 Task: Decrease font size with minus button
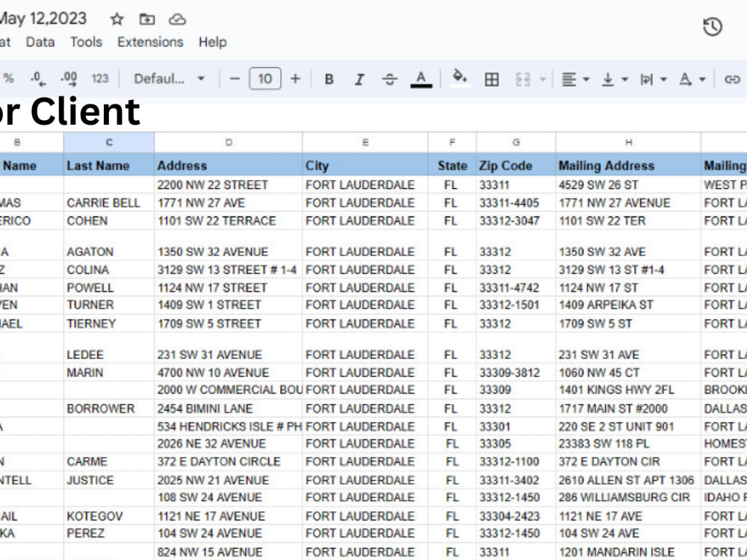click(235, 78)
